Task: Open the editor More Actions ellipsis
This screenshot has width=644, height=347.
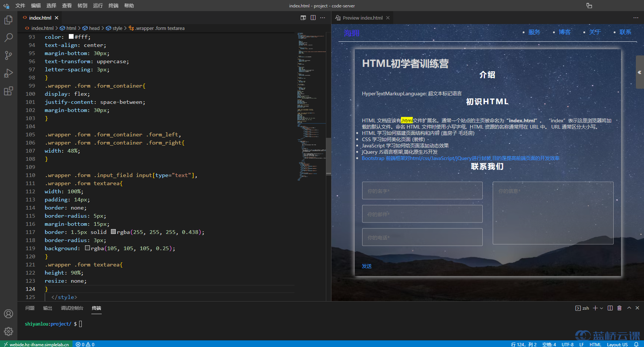Action: [323, 18]
